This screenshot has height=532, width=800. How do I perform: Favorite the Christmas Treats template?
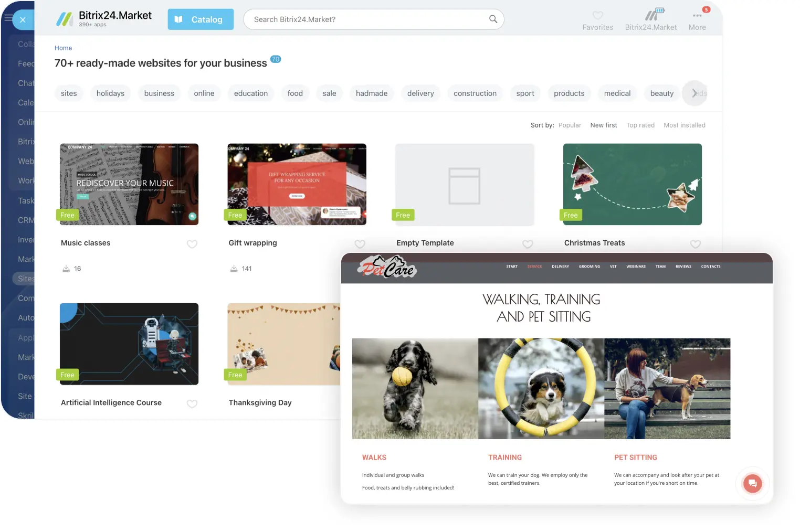[x=695, y=244]
